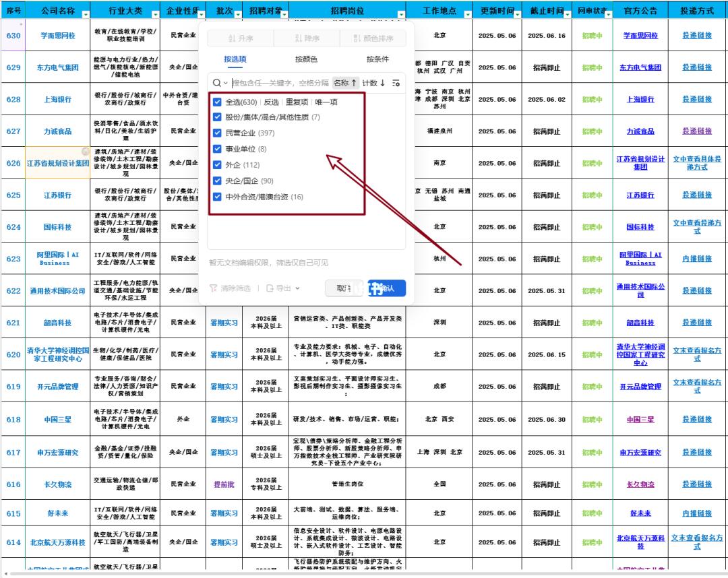The height and width of the screenshot is (578, 728).
Task: Uncheck 中外合资/港澳台资 (16) checkbox
Action: (217, 197)
